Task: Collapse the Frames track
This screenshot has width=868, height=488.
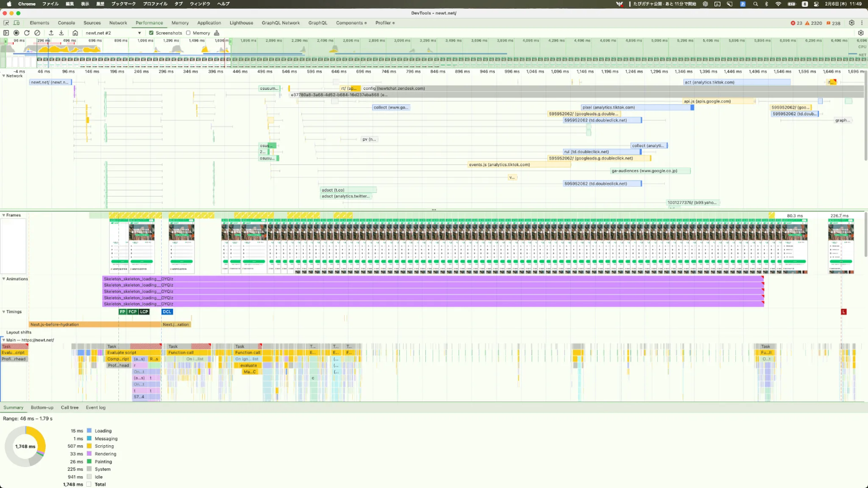Action: pyautogui.click(x=4, y=215)
